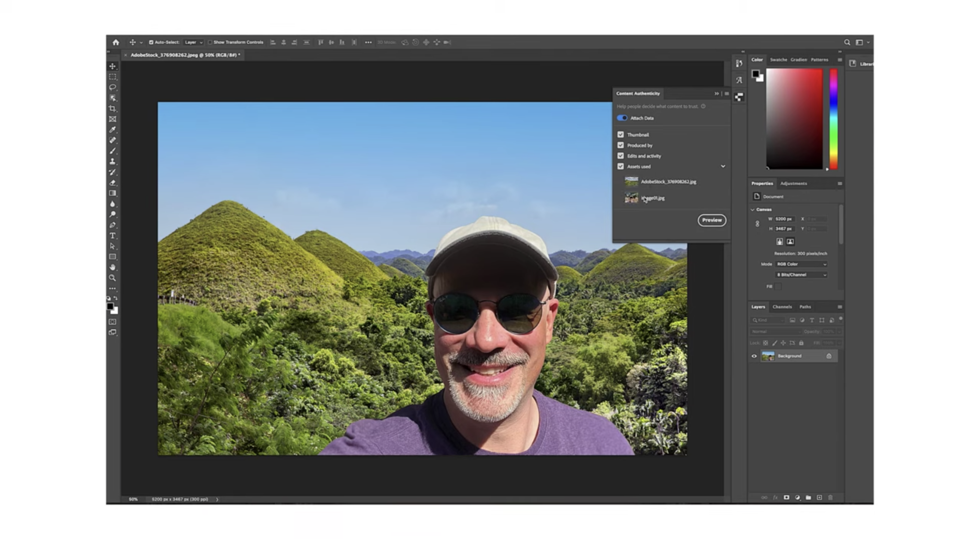Viewport: 980px width, 543px height.
Task: Open the workspace switcher dropdown
Action: coord(862,42)
